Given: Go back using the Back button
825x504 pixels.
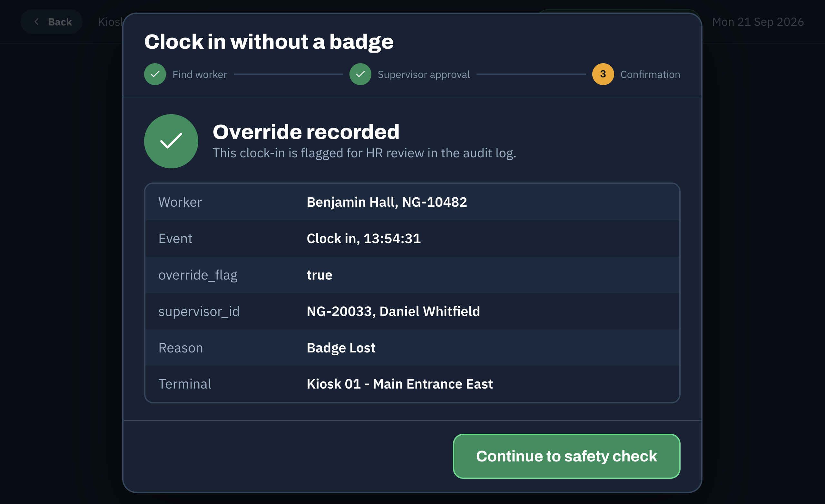Looking at the screenshot, I should [x=51, y=22].
